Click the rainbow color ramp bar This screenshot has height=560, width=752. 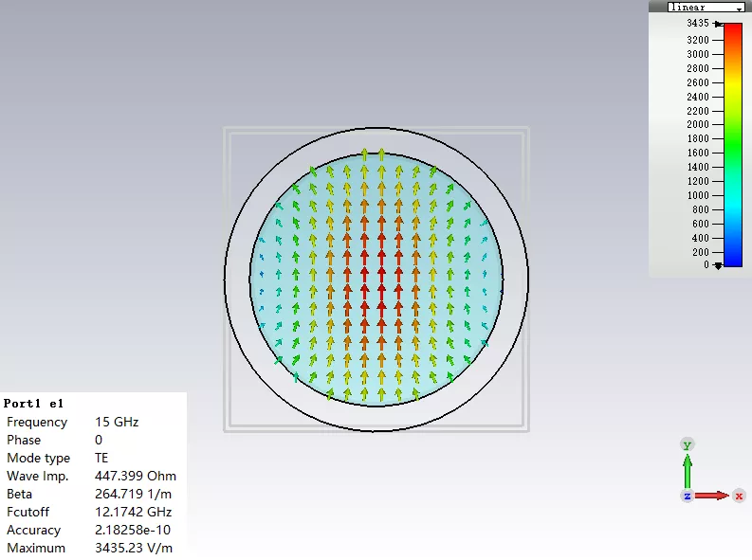click(x=733, y=145)
